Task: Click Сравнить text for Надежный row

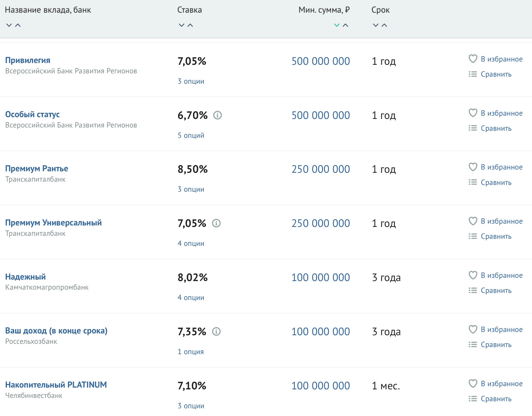Action: click(x=496, y=291)
